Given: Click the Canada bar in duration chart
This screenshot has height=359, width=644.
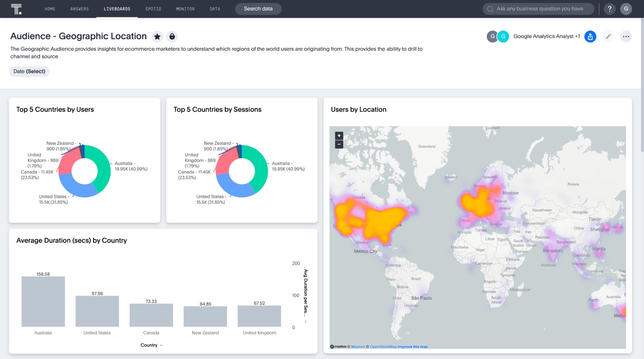Looking at the screenshot, I should (151, 315).
